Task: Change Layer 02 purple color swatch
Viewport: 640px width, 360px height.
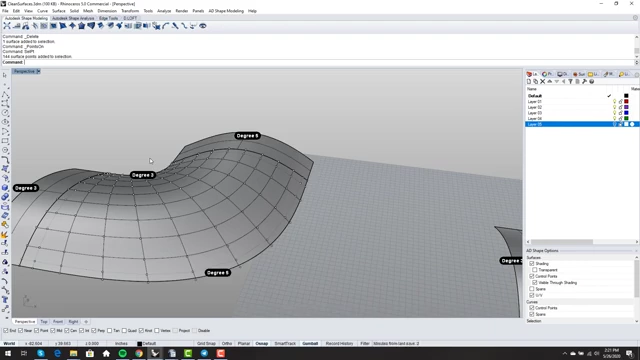Action: pyautogui.click(x=626, y=107)
